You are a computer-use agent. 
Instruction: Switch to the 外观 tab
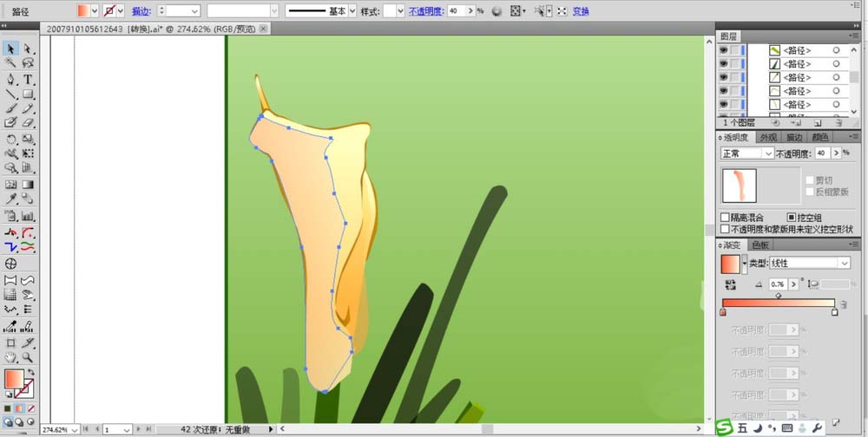(x=768, y=137)
